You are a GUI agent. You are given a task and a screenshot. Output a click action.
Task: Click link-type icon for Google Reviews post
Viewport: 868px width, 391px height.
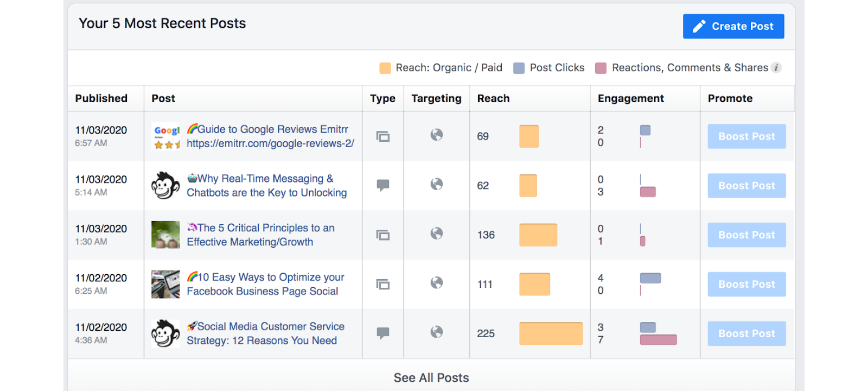click(383, 136)
